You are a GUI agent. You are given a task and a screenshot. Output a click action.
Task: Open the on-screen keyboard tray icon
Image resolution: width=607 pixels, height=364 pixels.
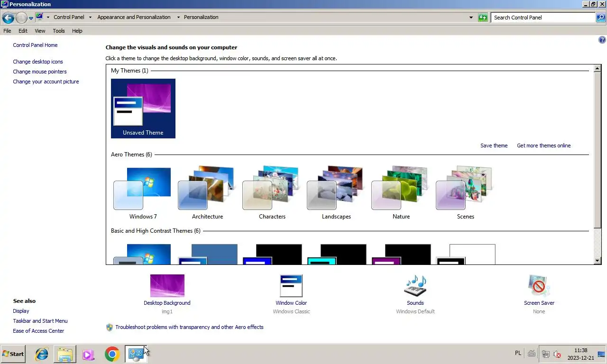coord(532,353)
